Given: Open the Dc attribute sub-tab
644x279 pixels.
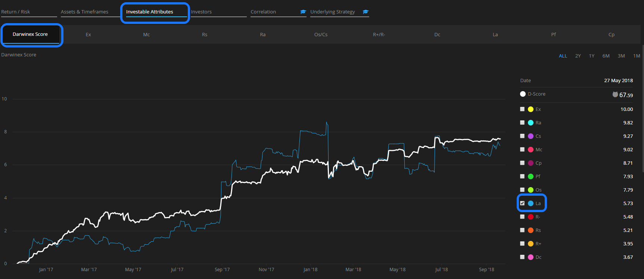Looking at the screenshot, I should pyautogui.click(x=437, y=34).
